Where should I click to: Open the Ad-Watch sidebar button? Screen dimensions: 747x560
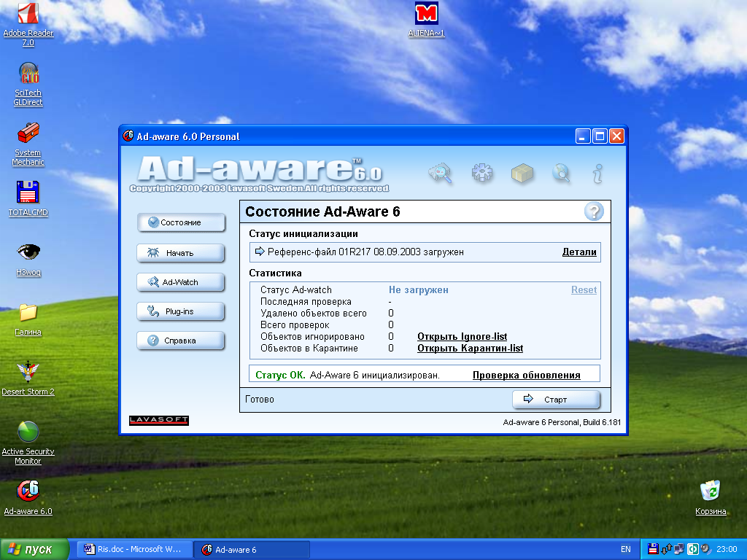(181, 282)
